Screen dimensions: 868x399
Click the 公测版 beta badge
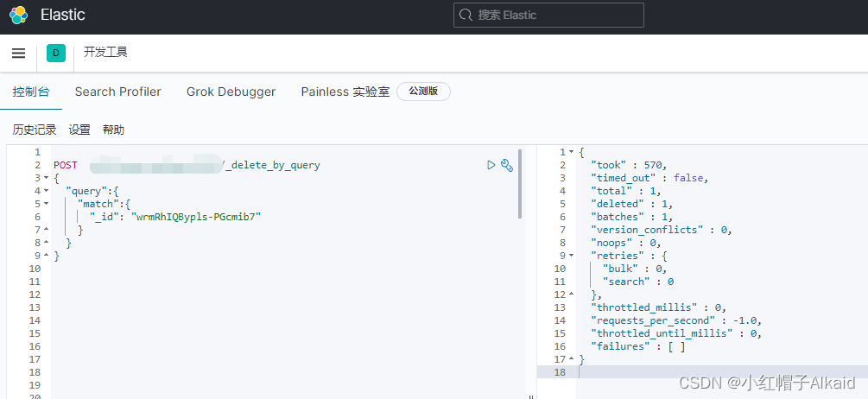click(x=423, y=92)
